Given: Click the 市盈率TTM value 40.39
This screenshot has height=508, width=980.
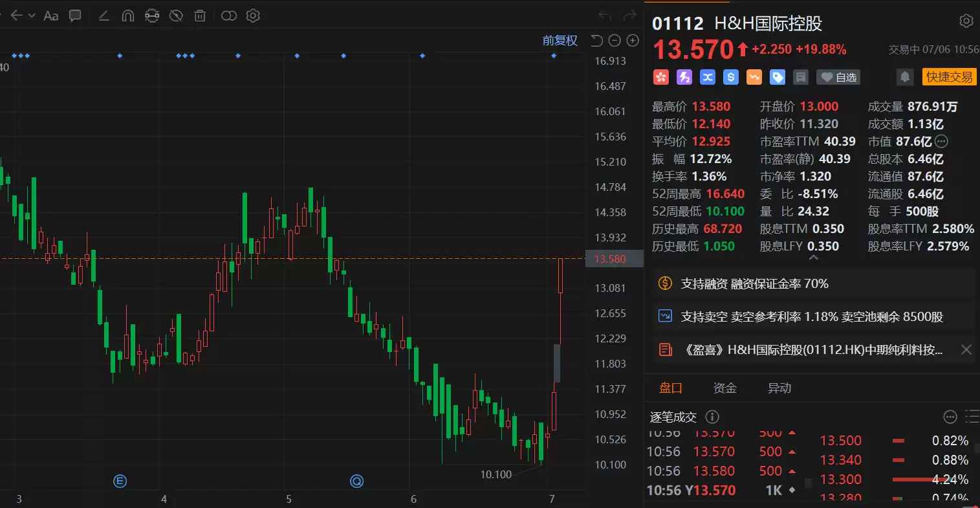Looking at the screenshot, I should click(840, 142).
